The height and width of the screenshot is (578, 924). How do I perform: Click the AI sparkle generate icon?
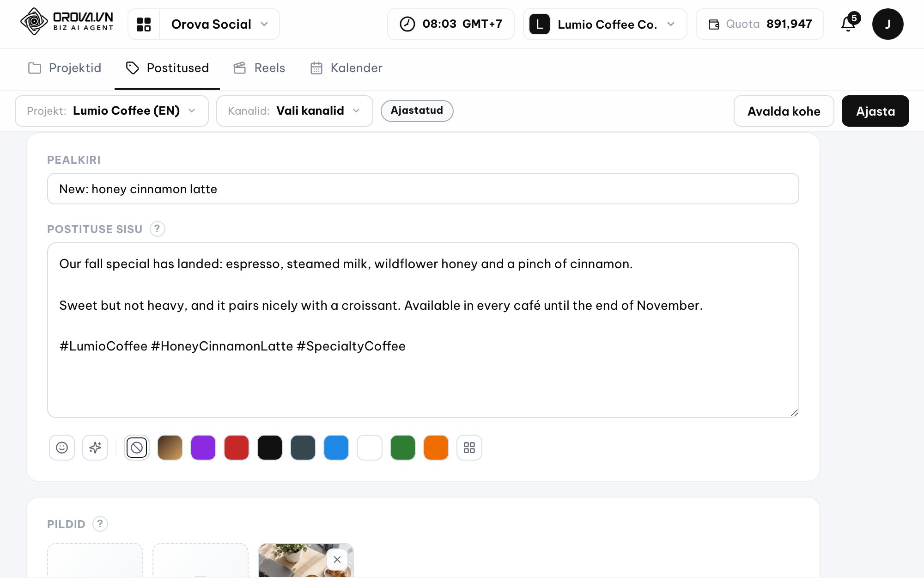tap(95, 448)
